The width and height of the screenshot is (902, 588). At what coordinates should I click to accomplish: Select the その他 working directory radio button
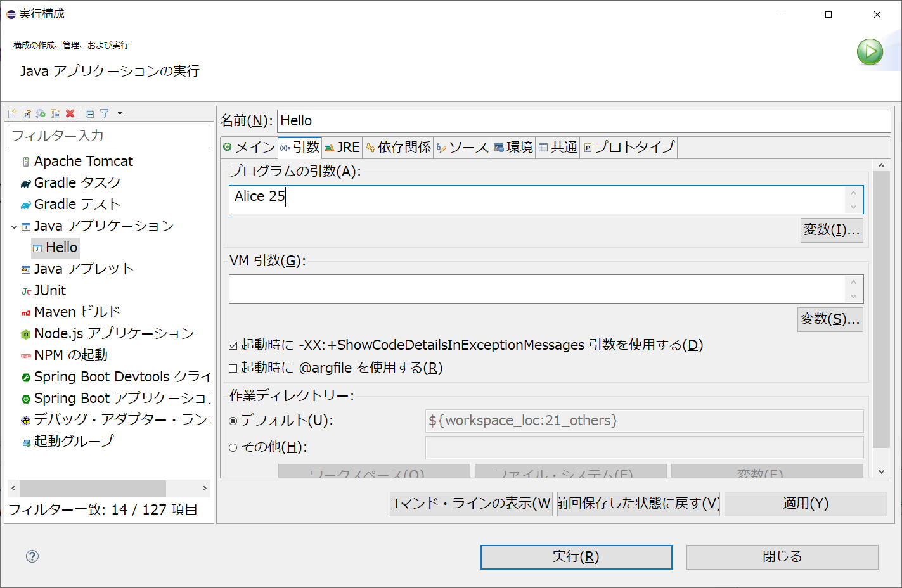235,447
